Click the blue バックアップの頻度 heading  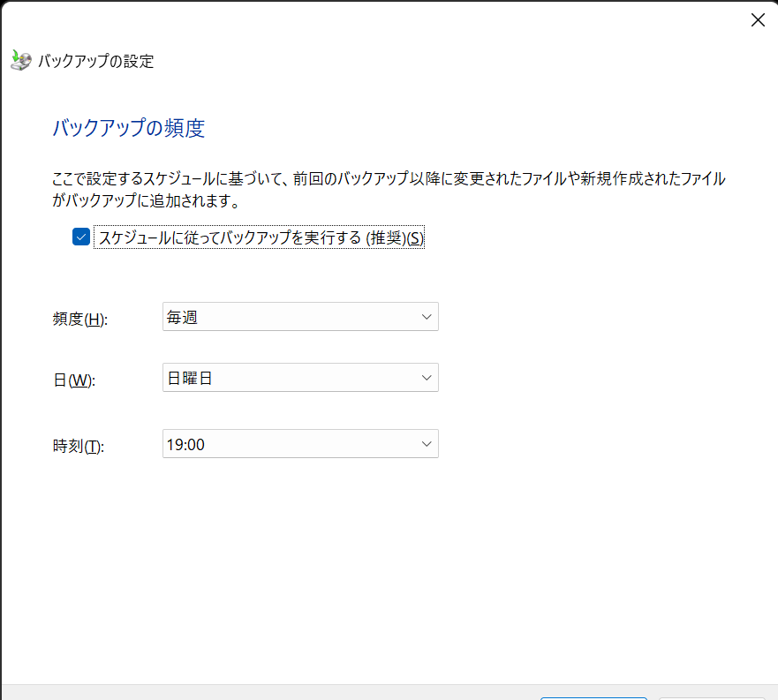[129, 128]
